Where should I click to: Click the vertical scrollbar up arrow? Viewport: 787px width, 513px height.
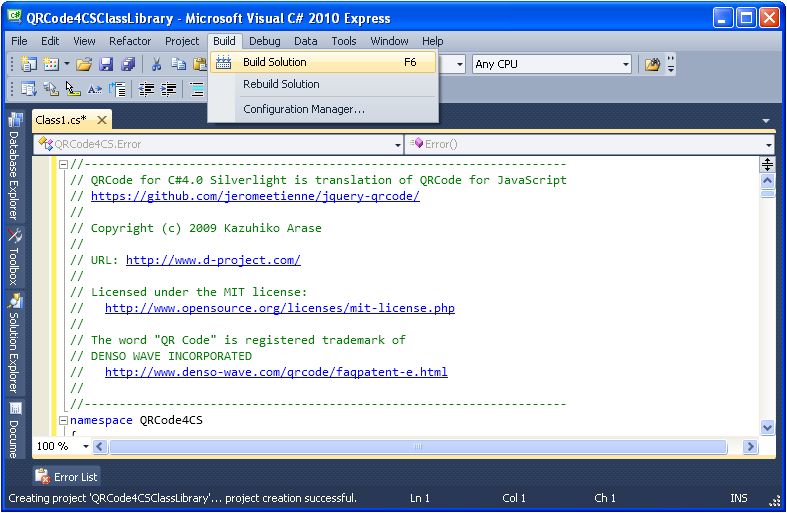click(x=767, y=181)
